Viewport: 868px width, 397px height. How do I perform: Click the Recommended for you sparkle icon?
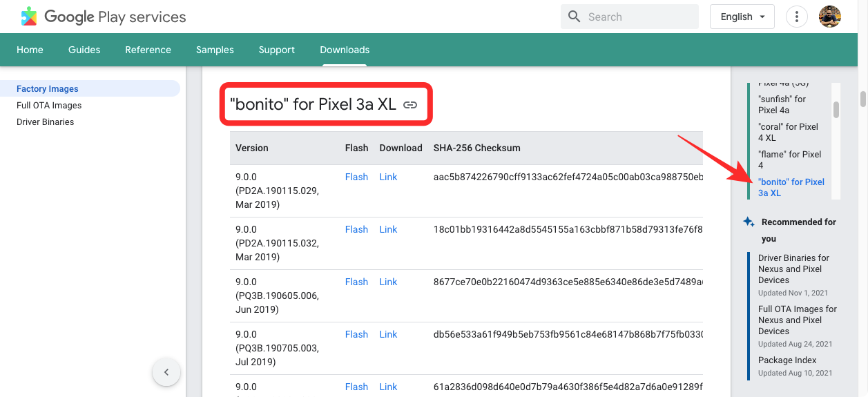(x=749, y=222)
